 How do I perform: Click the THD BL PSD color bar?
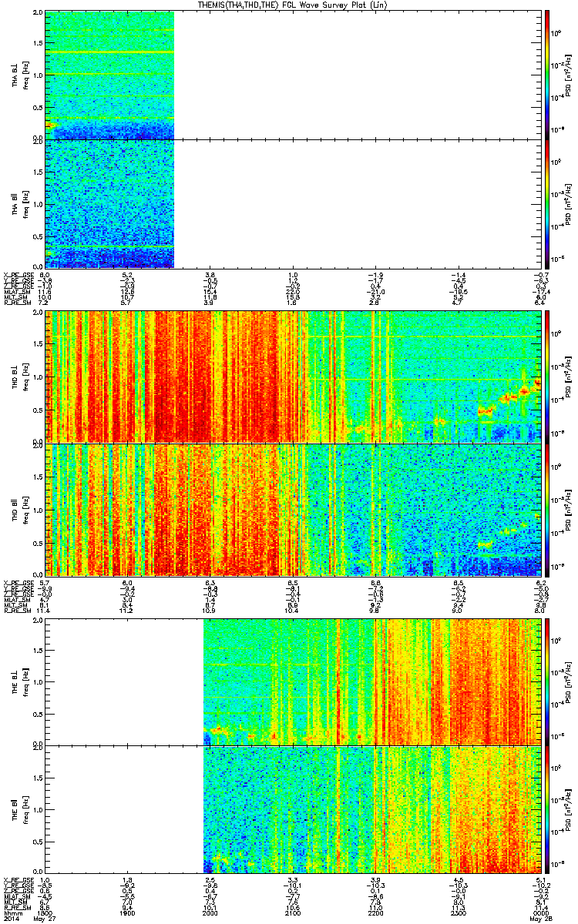547,377
